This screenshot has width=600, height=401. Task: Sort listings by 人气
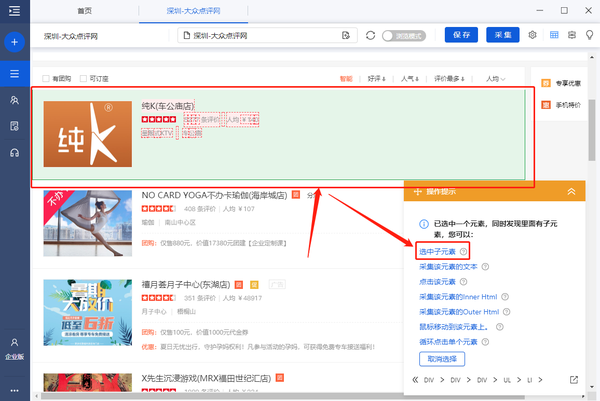410,79
